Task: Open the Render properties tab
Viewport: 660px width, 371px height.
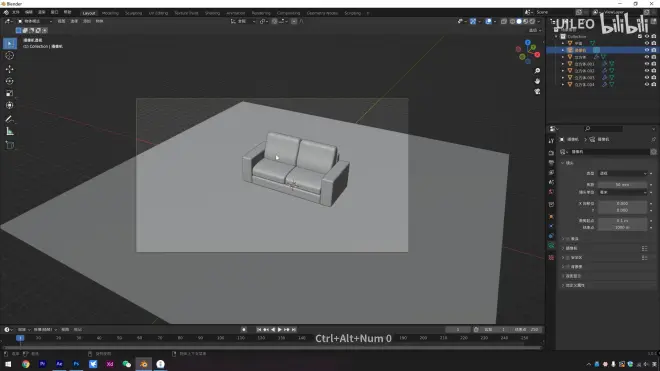Action: coord(551,153)
